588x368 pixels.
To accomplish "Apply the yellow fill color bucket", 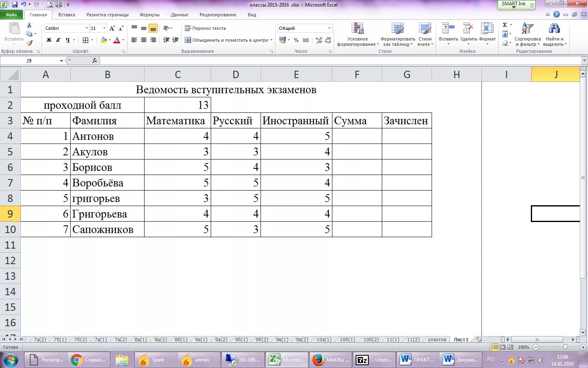I will pos(103,40).
